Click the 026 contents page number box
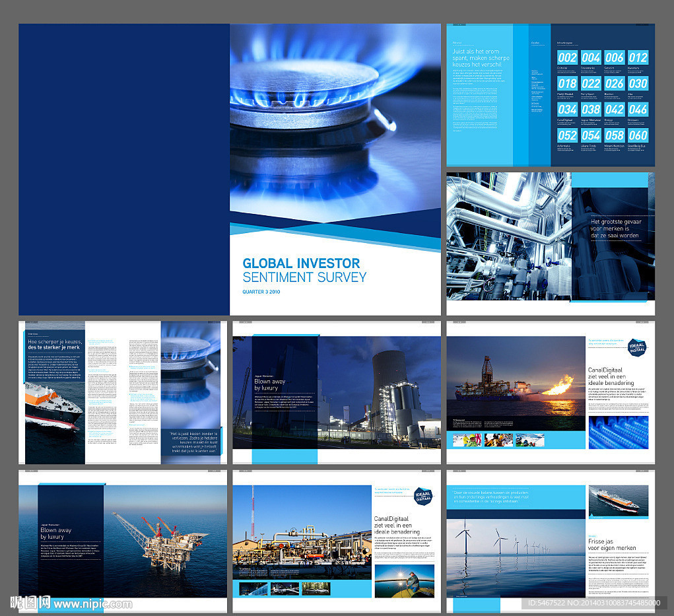The height and width of the screenshot is (616, 674). pyautogui.click(x=614, y=83)
